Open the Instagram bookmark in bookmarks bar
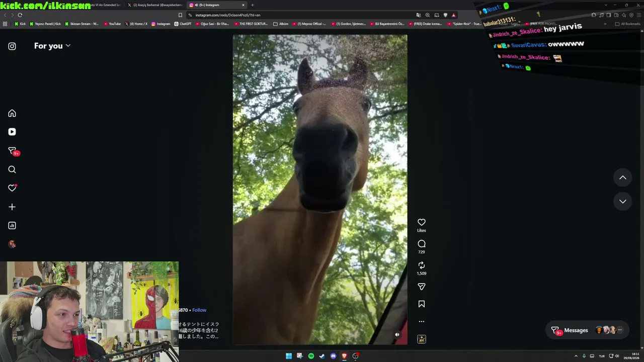 tap(161, 24)
